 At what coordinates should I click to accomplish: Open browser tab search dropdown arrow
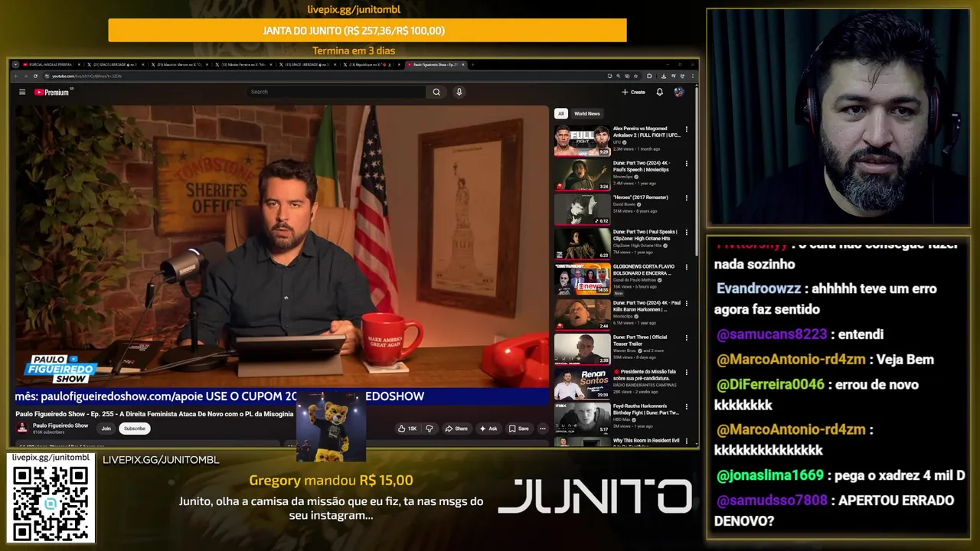[15, 64]
